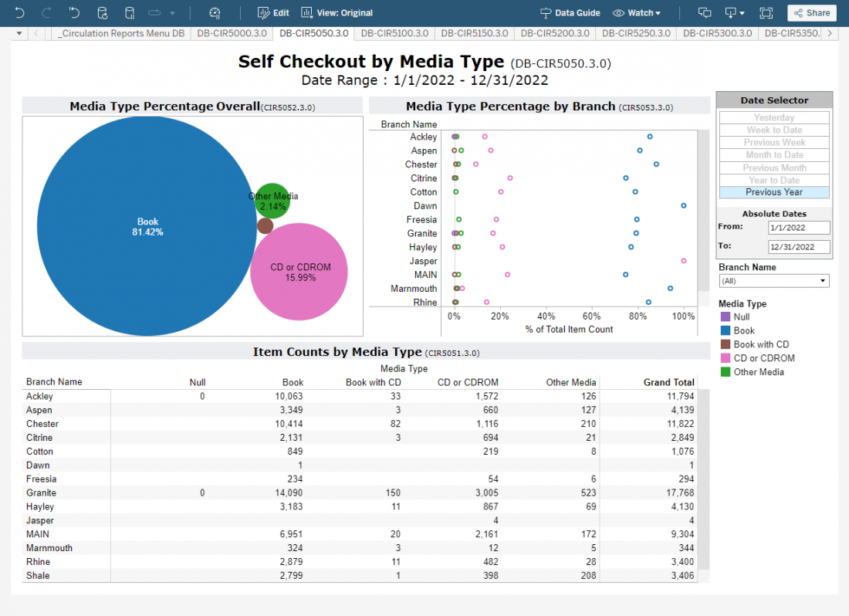Click the From date input field
Viewport: 849px width, 616px height.
[799, 228]
